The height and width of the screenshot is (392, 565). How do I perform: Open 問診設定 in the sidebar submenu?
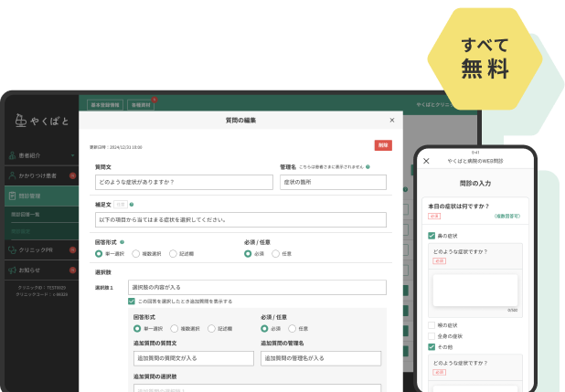click(x=20, y=231)
